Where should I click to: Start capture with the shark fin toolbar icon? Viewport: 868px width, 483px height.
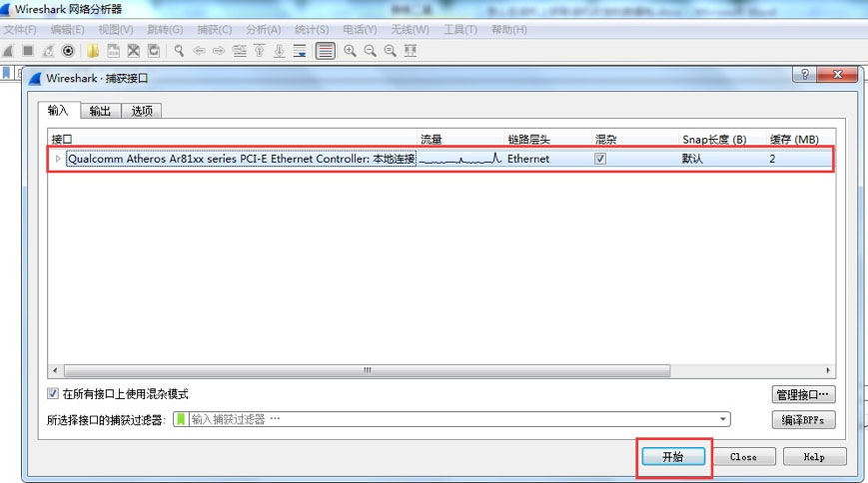(8, 51)
